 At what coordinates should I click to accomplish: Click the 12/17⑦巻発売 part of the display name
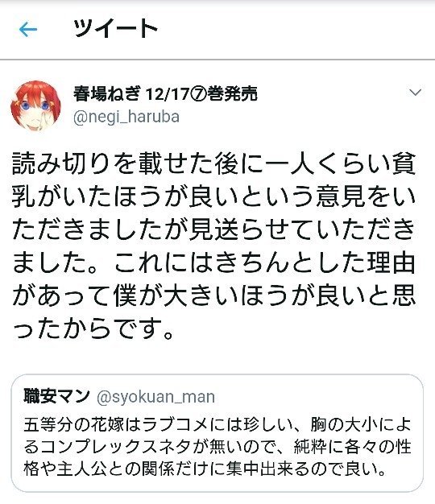[x=201, y=94]
